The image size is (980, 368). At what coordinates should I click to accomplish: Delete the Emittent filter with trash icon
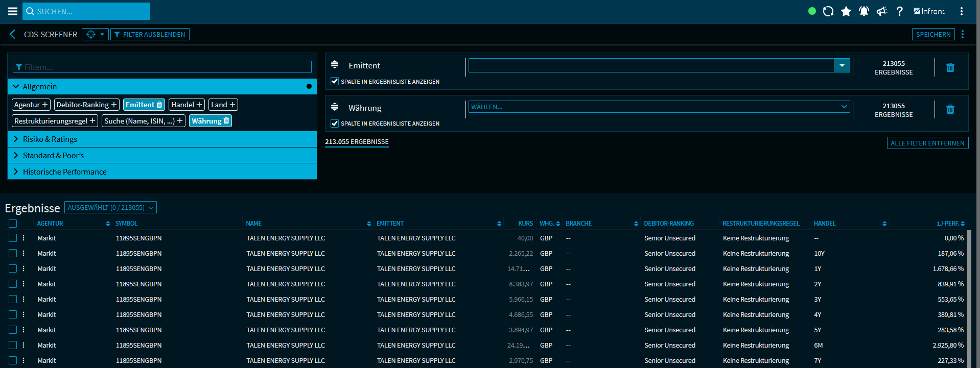pos(950,67)
